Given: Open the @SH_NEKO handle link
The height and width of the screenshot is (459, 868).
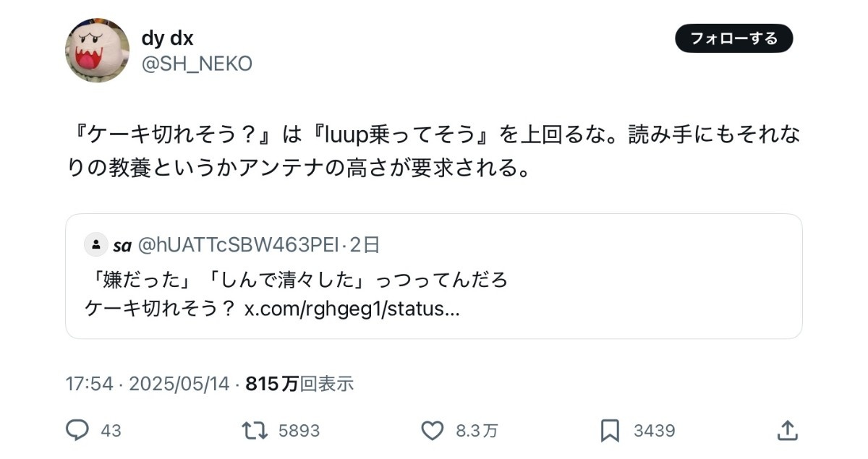Looking at the screenshot, I should [197, 64].
